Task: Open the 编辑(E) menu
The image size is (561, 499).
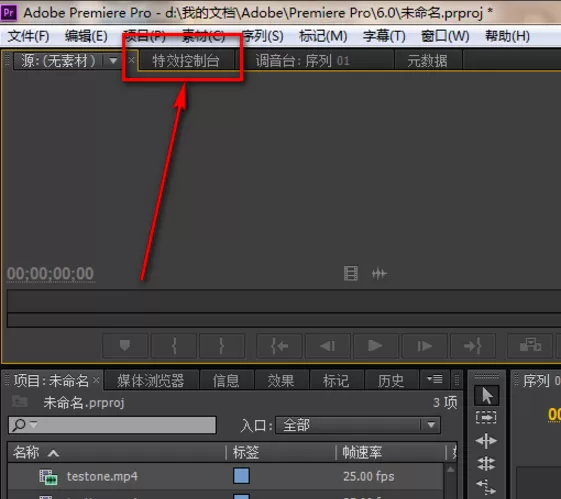Action: (86, 36)
